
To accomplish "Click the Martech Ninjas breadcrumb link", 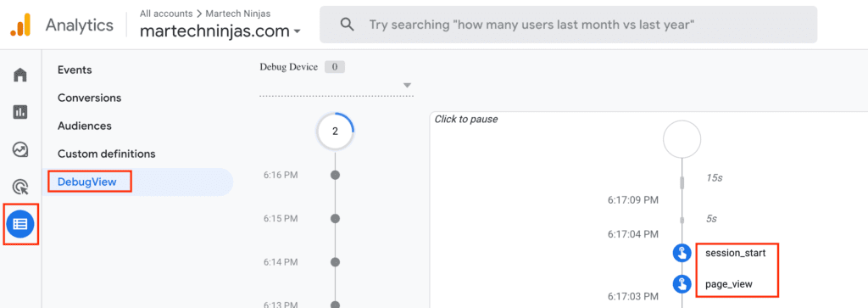I will (x=238, y=13).
